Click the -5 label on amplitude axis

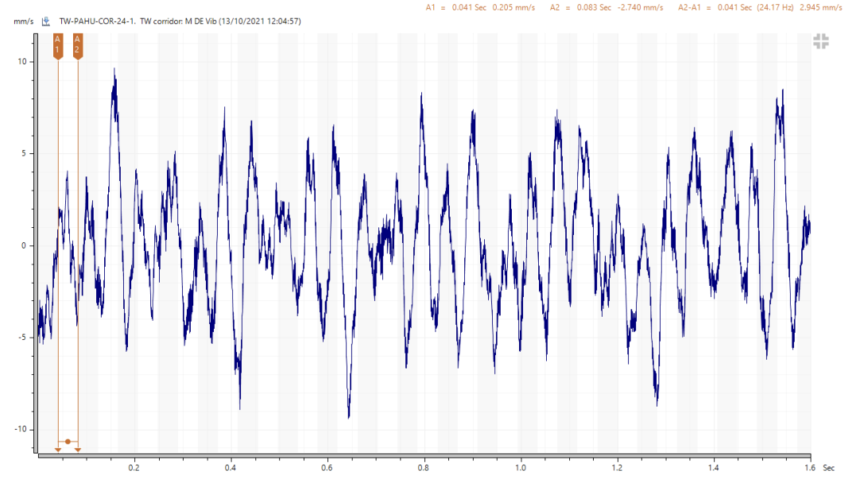[x=22, y=338]
